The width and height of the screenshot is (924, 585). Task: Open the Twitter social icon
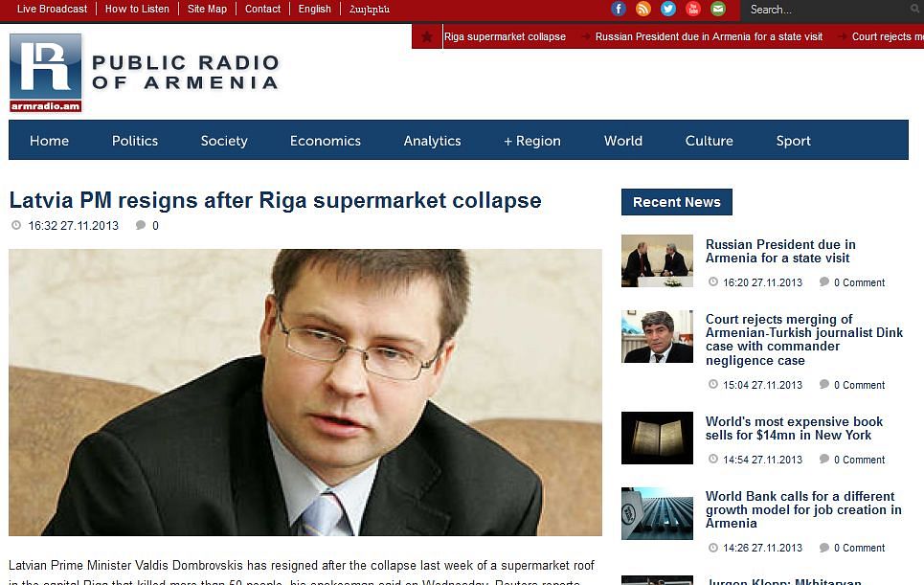[x=667, y=9]
